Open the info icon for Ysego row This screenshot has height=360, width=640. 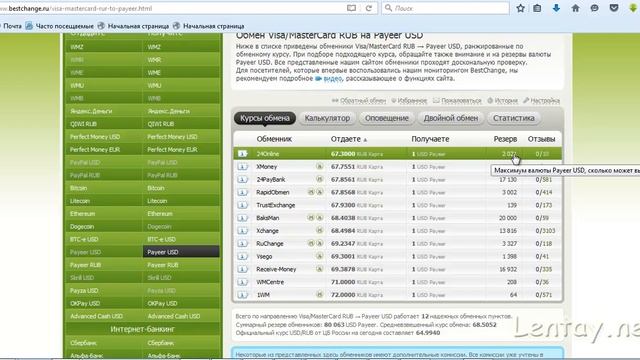click(242, 256)
